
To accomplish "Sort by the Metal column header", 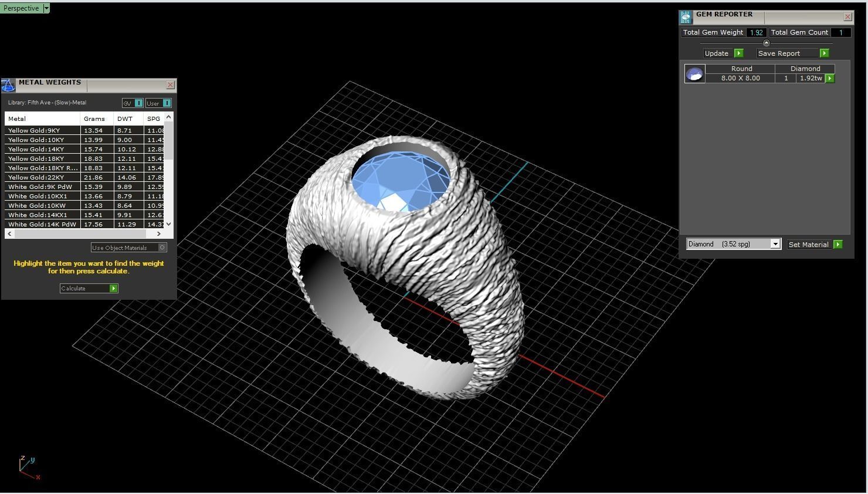I will point(42,119).
